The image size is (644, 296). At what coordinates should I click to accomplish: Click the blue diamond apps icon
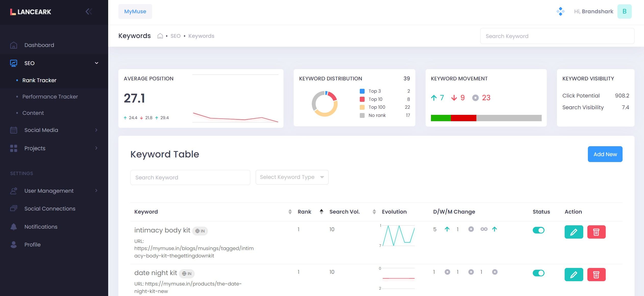560,11
